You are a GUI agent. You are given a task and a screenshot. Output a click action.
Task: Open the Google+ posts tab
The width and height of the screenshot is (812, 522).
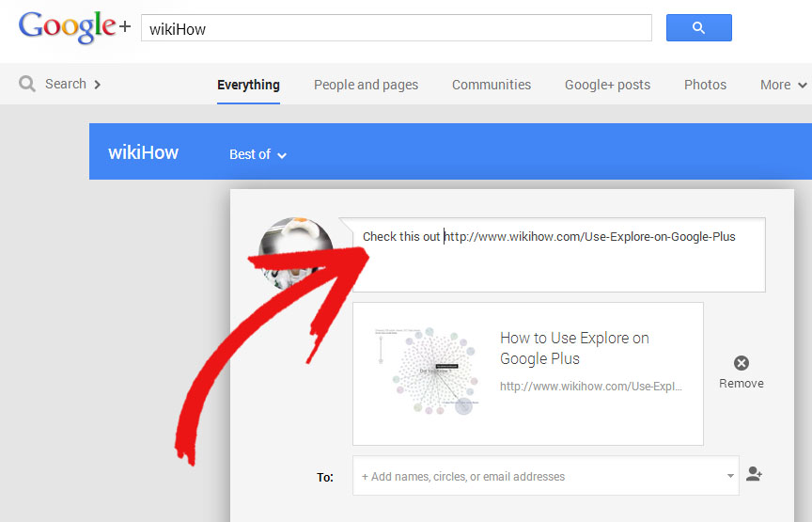[607, 85]
